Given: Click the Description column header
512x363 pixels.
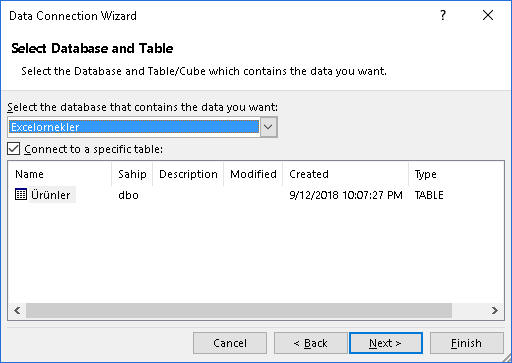Looking at the screenshot, I should [188, 174].
